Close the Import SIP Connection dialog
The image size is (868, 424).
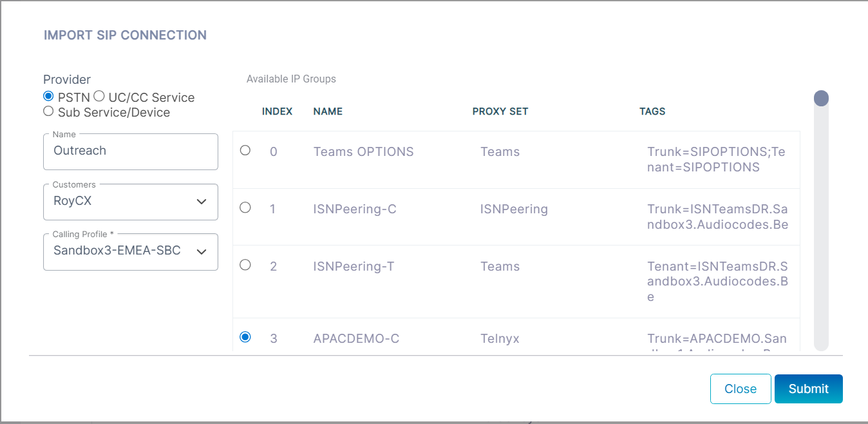pyautogui.click(x=740, y=389)
